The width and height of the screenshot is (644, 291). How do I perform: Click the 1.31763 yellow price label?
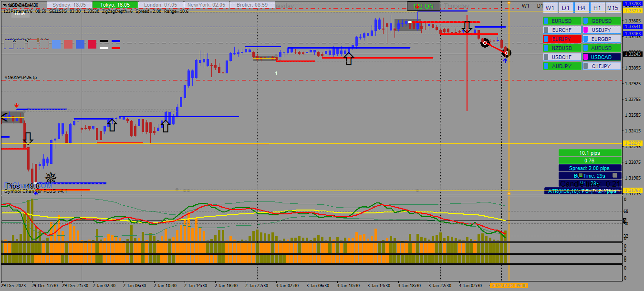[x=633, y=191]
